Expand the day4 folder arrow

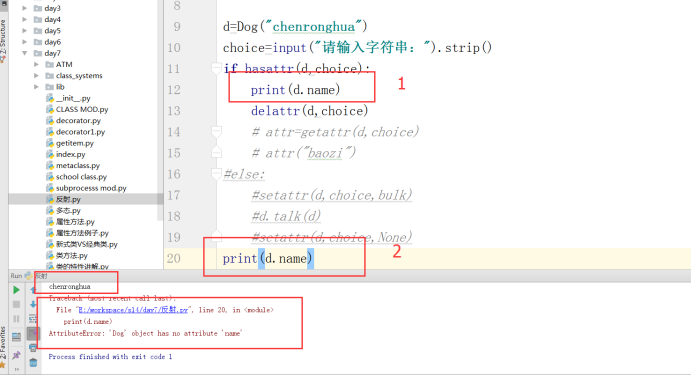pyautogui.click(x=25, y=19)
